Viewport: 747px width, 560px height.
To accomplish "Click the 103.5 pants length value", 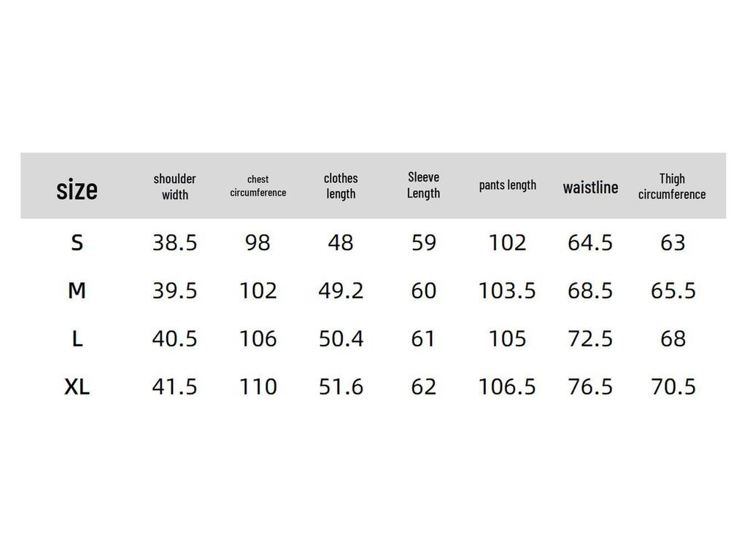I will point(507,291).
